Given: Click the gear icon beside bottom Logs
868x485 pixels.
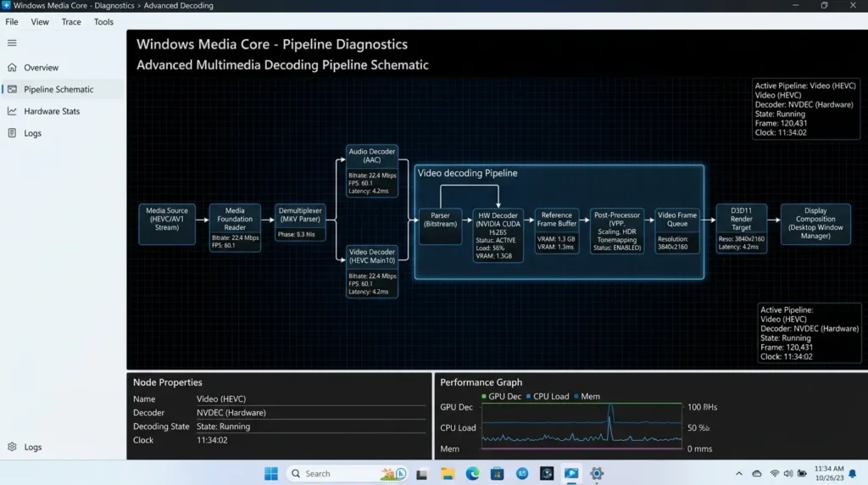Looking at the screenshot, I should (12, 447).
